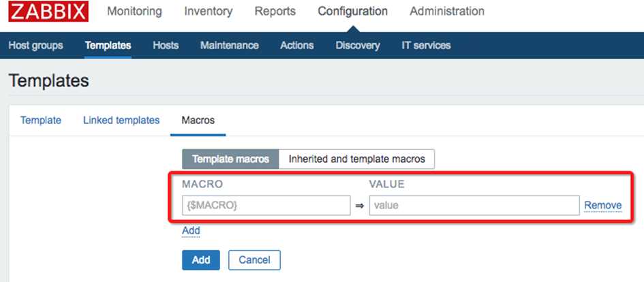Toggle Inherited and template macros view
This screenshot has width=644, height=282.
pos(356,159)
